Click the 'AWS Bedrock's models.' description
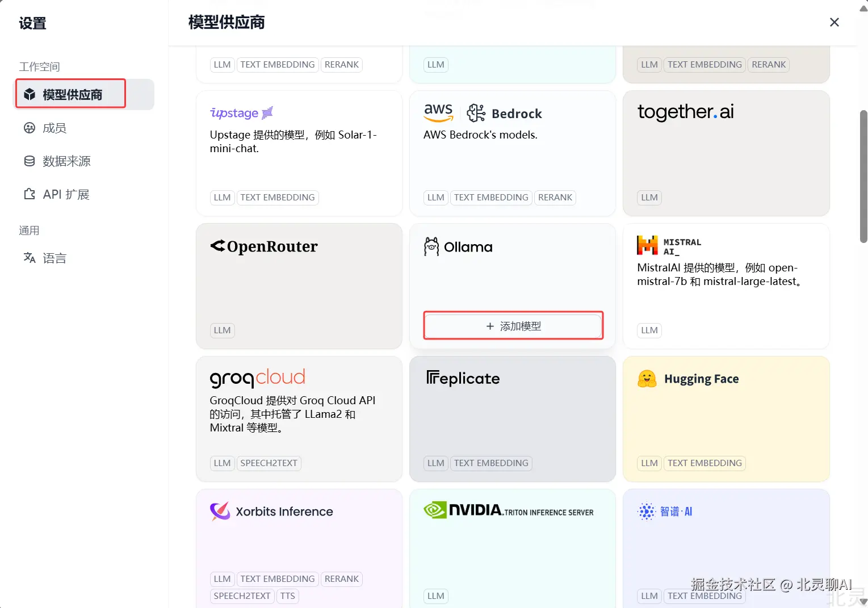Image resolution: width=868 pixels, height=608 pixels. [x=480, y=135]
